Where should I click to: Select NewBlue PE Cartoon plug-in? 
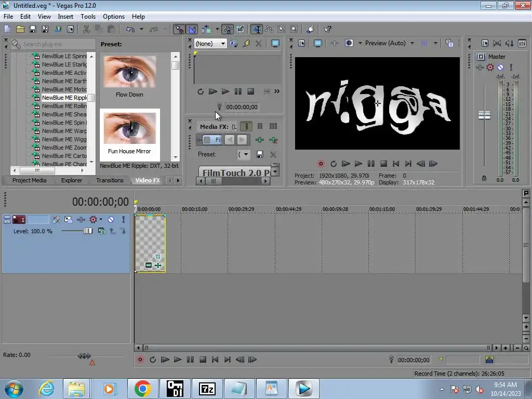coord(64,156)
